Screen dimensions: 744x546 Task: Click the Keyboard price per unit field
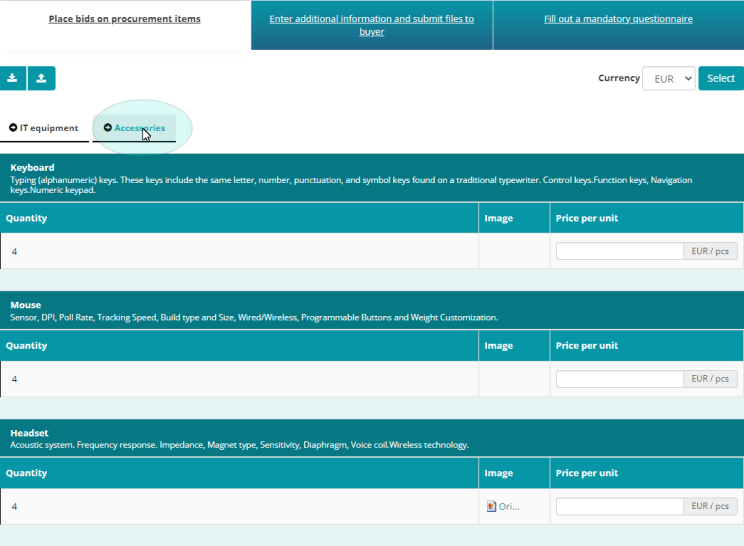(x=619, y=252)
